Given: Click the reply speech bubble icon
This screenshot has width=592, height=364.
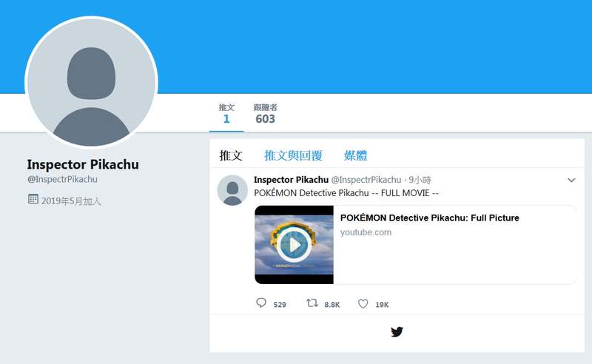Looking at the screenshot, I should point(261,303).
